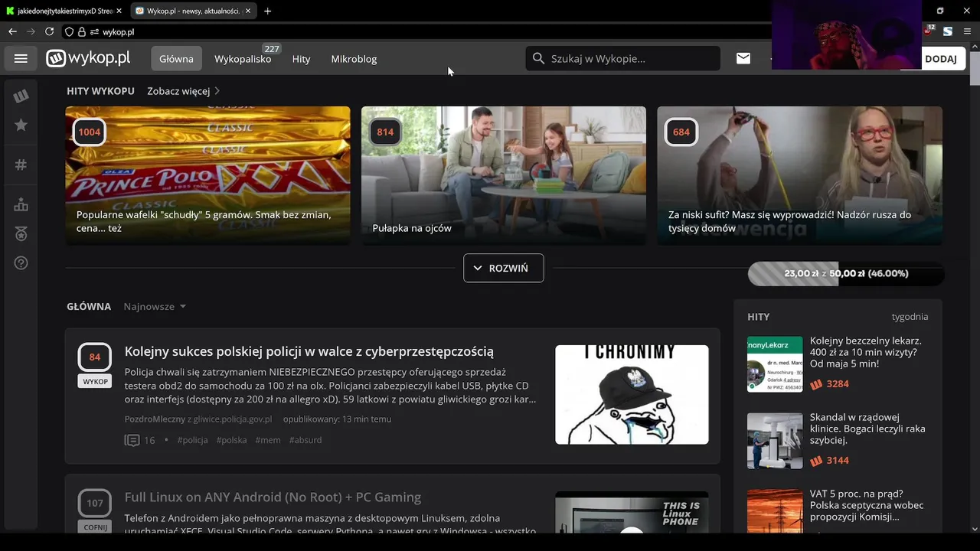980x551 pixels.
Task: Click the 84 vote counter box
Action: (95, 357)
